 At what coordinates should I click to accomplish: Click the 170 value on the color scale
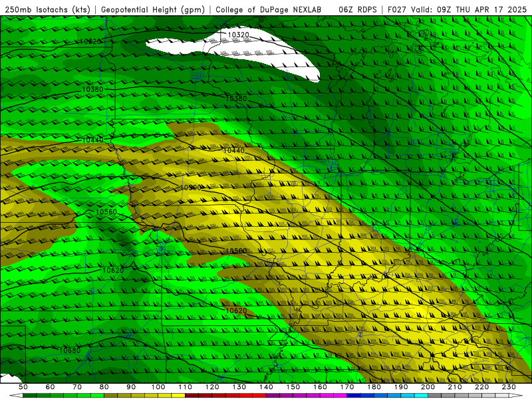click(x=347, y=387)
